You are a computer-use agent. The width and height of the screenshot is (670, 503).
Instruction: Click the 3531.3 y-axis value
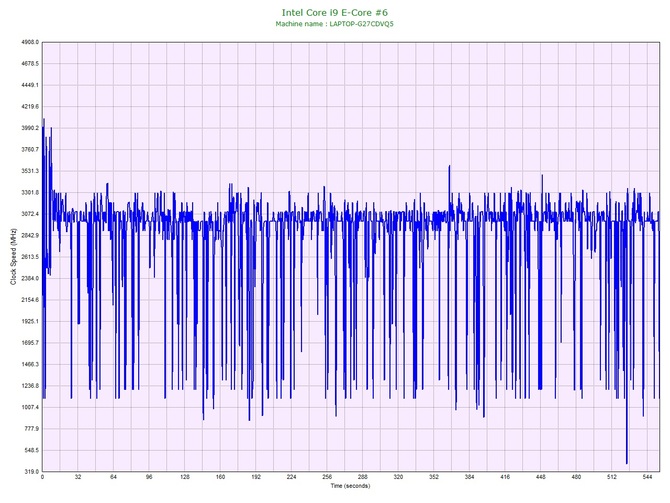tap(30, 171)
